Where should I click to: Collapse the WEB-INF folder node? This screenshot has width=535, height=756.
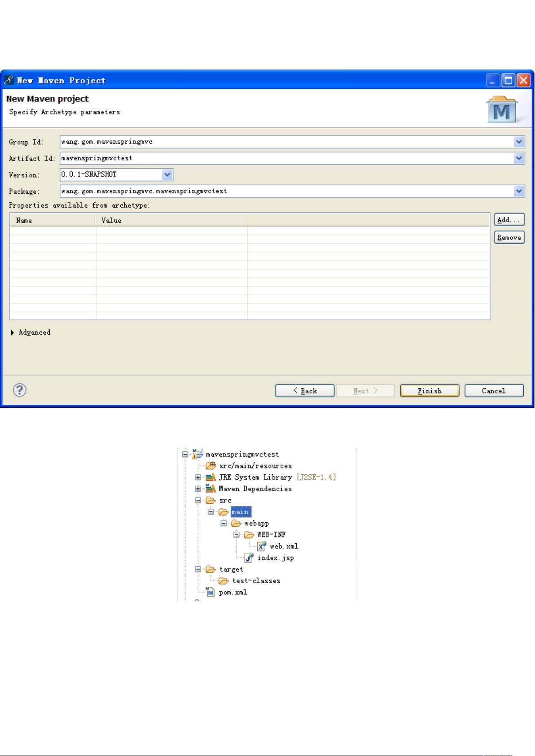(237, 535)
